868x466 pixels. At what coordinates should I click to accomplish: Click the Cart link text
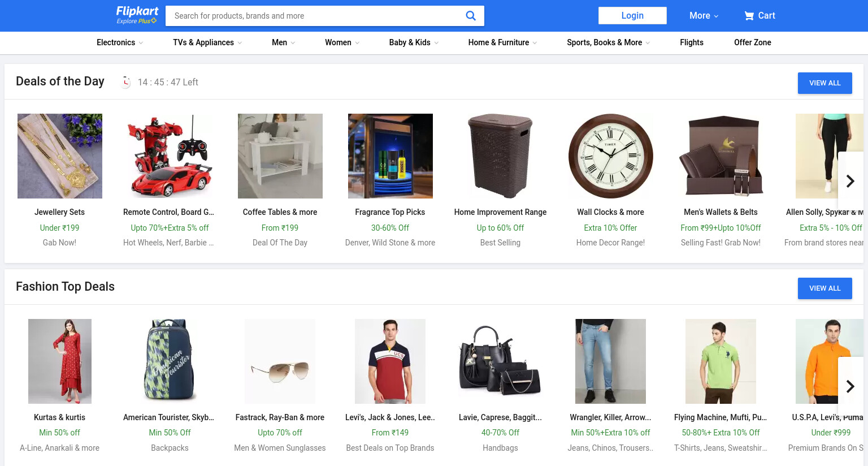pos(767,16)
